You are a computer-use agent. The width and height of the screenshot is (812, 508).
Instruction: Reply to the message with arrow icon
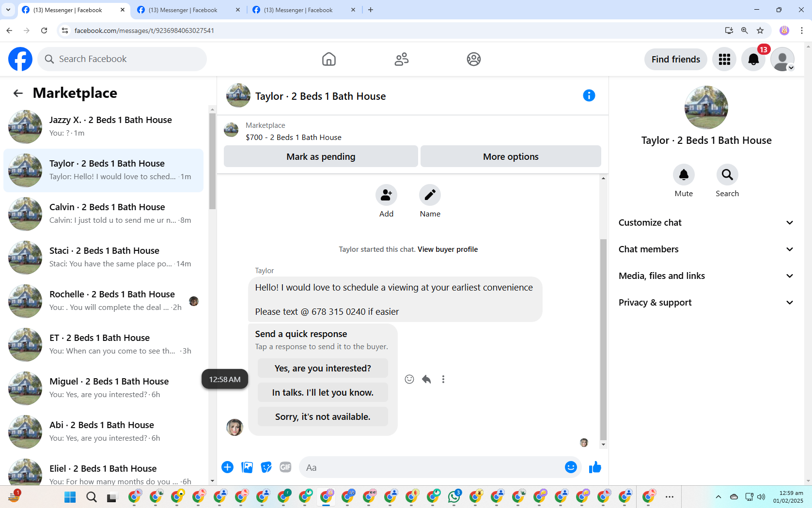tap(426, 379)
